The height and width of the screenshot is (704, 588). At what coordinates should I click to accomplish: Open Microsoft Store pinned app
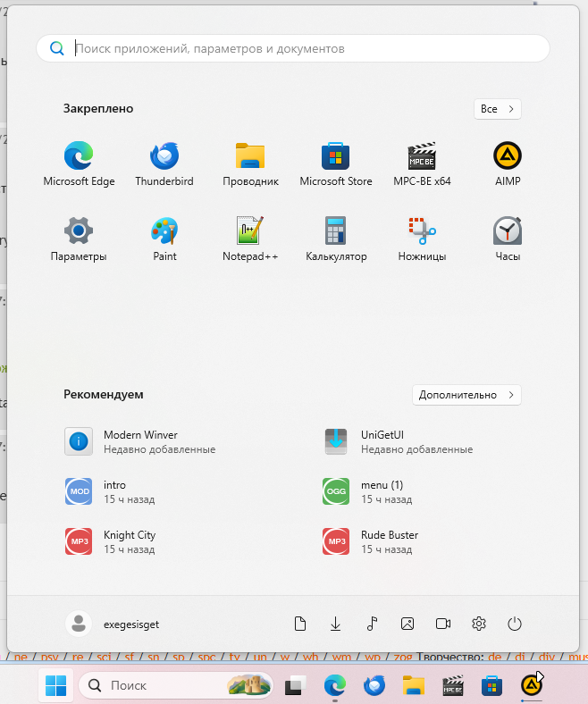point(336,163)
